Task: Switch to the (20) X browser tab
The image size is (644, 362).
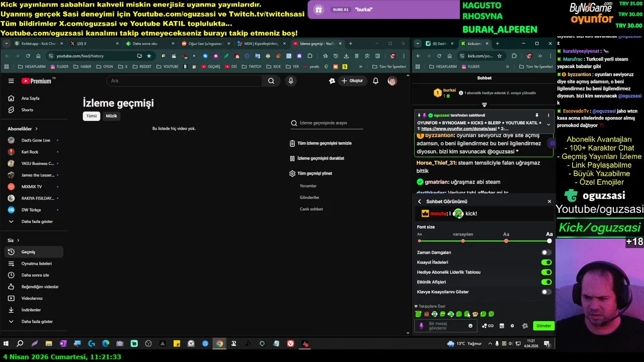Action: [95, 44]
